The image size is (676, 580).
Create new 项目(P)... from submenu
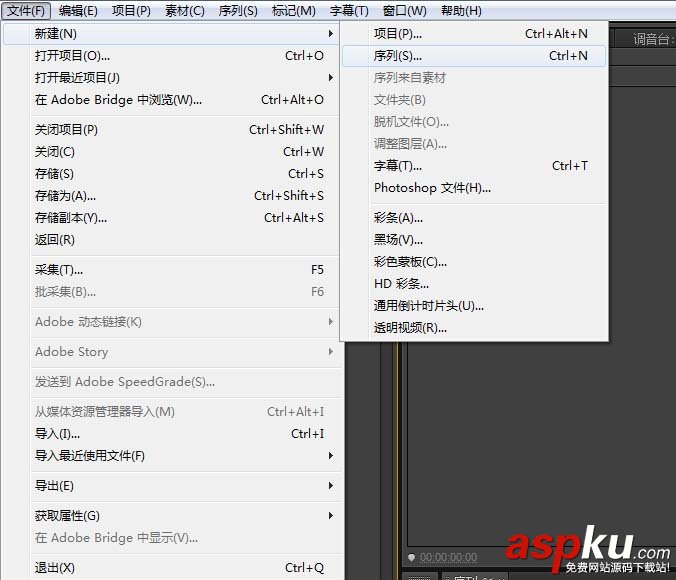click(x=474, y=34)
